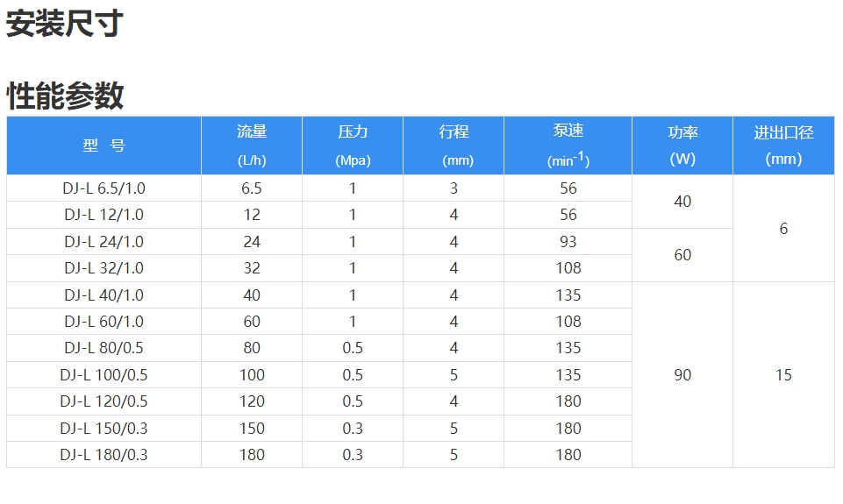Select the DJ-L 24/1.0 model cell

point(104,242)
